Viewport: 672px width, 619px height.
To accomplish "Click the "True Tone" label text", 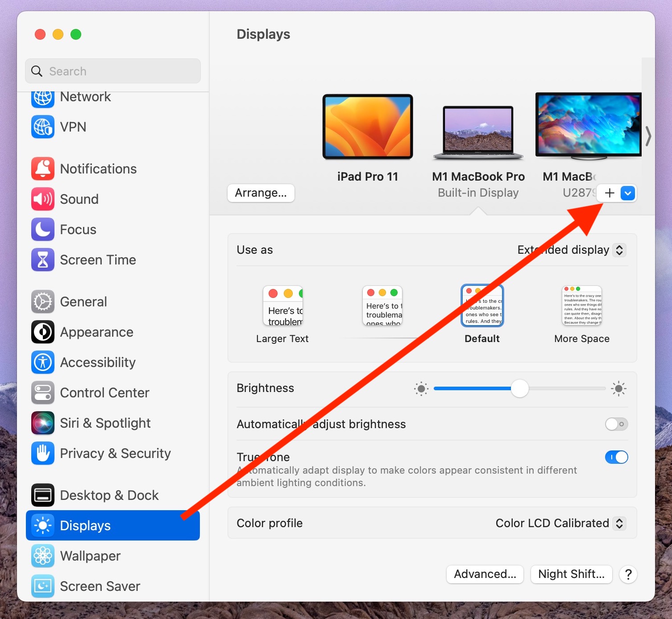I will tap(263, 457).
